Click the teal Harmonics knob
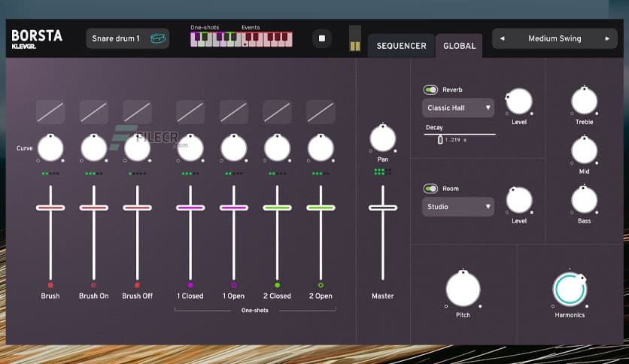The image size is (629, 364). tap(570, 289)
